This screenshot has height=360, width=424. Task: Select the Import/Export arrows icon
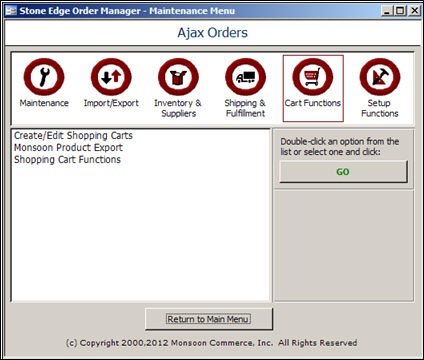[x=111, y=77]
